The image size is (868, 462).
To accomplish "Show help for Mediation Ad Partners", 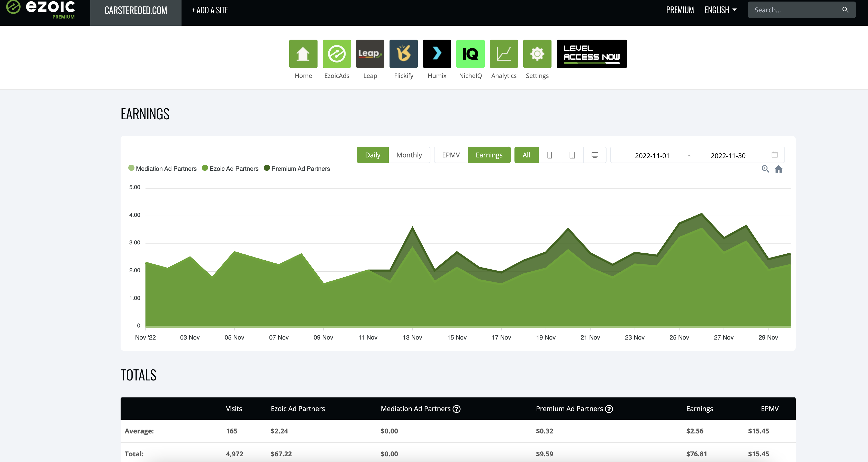I will point(456,409).
